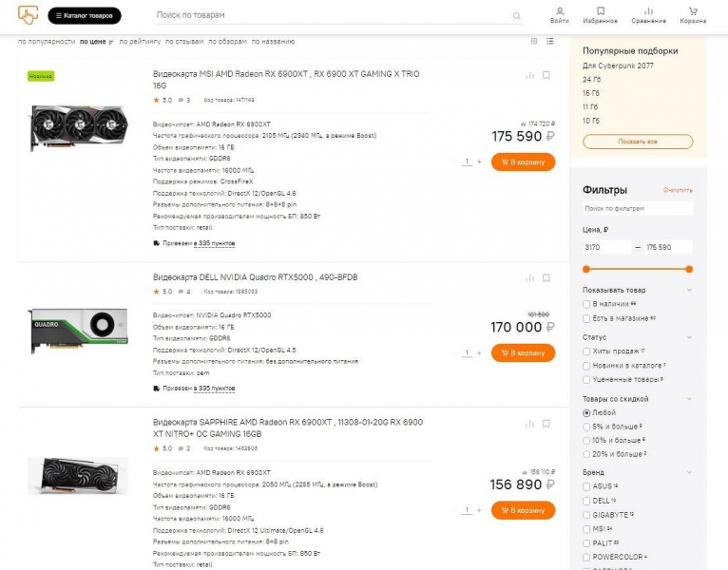The height and width of the screenshot is (570, 728).
Task: Collapse the Бренд filter section
Action: 689,472
